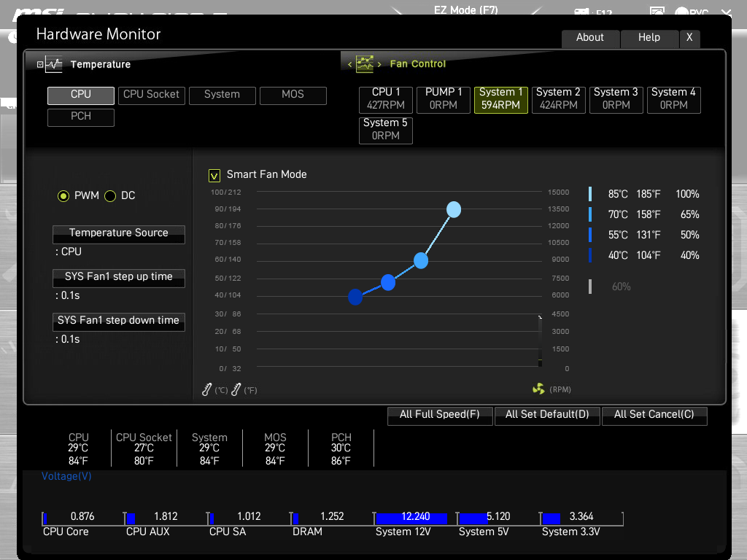Image resolution: width=747 pixels, height=560 pixels.
Task: Select the DC radio button
Action: 110,195
